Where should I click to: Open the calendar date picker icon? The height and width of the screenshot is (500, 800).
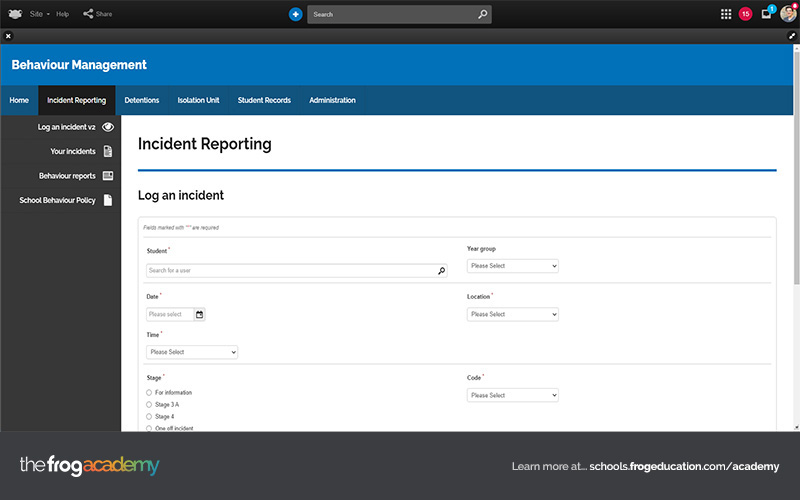(199, 314)
